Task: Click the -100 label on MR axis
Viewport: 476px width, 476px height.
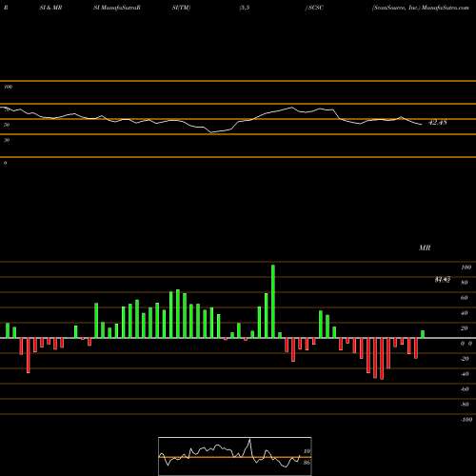Action: 466,420
